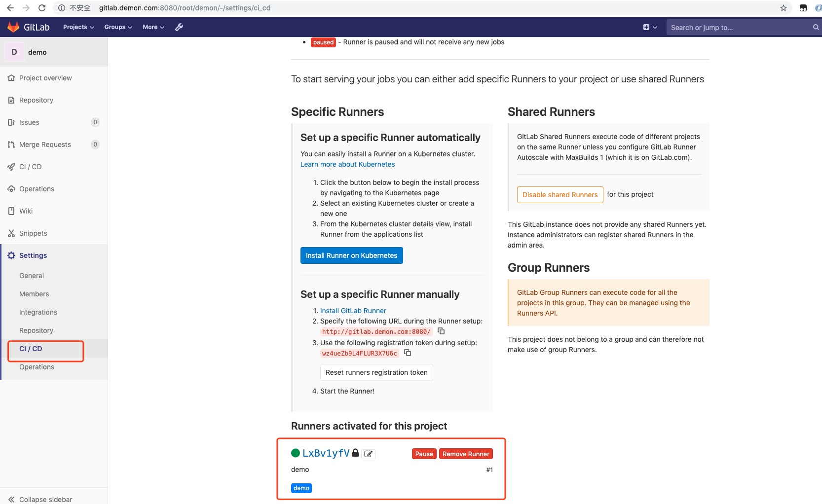The image size is (822, 504).
Task: Click the Issues count badge
Action: click(x=95, y=122)
